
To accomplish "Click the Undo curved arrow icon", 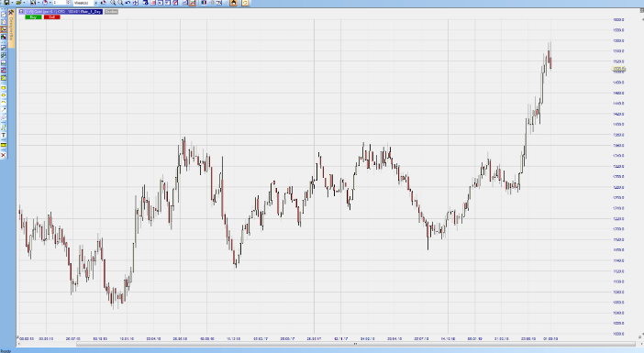I will [128, 3].
